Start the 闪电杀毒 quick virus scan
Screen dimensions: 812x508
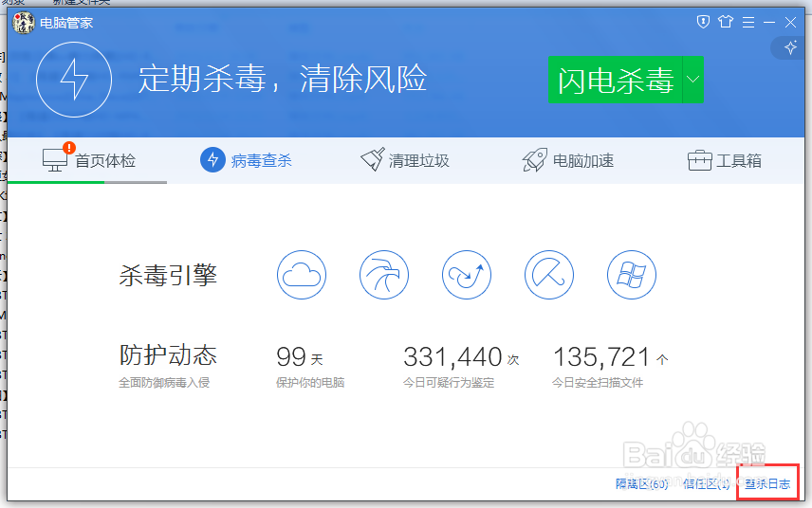tap(616, 80)
